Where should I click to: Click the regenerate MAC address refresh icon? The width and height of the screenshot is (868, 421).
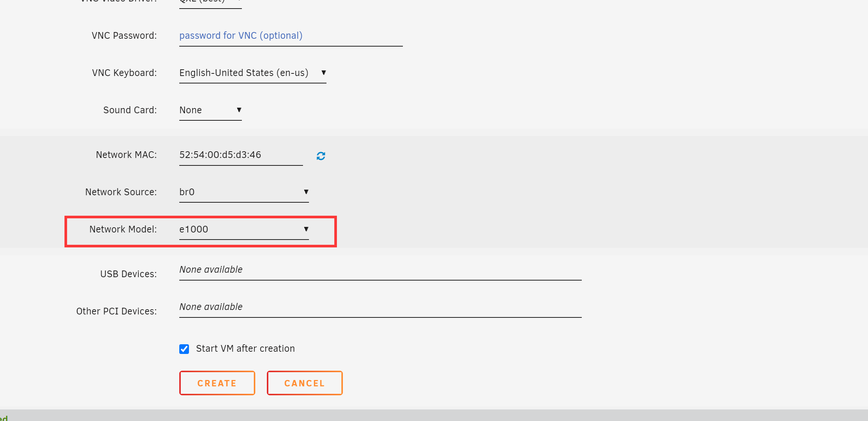(321, 156)
